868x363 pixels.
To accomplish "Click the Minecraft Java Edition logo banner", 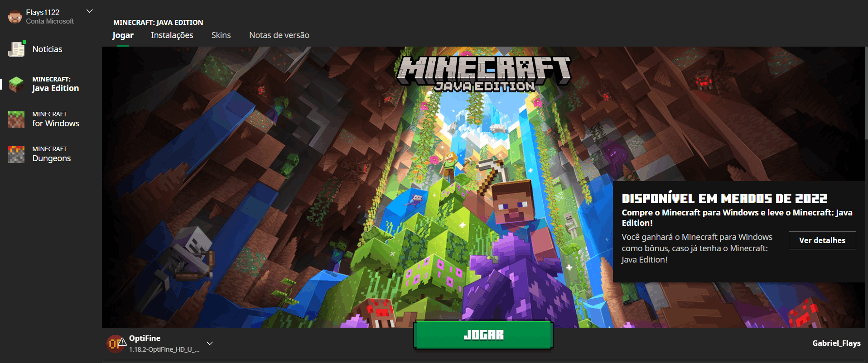I will pos(484,74).
